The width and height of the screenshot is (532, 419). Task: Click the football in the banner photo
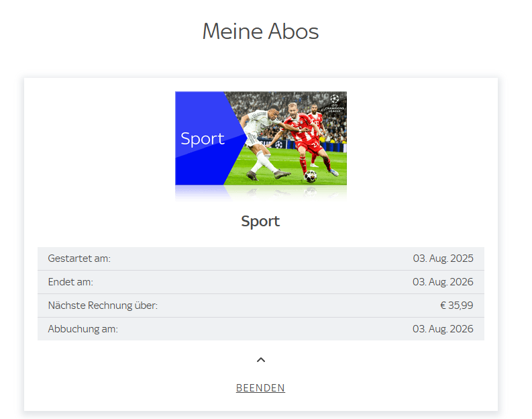(310, 176)
